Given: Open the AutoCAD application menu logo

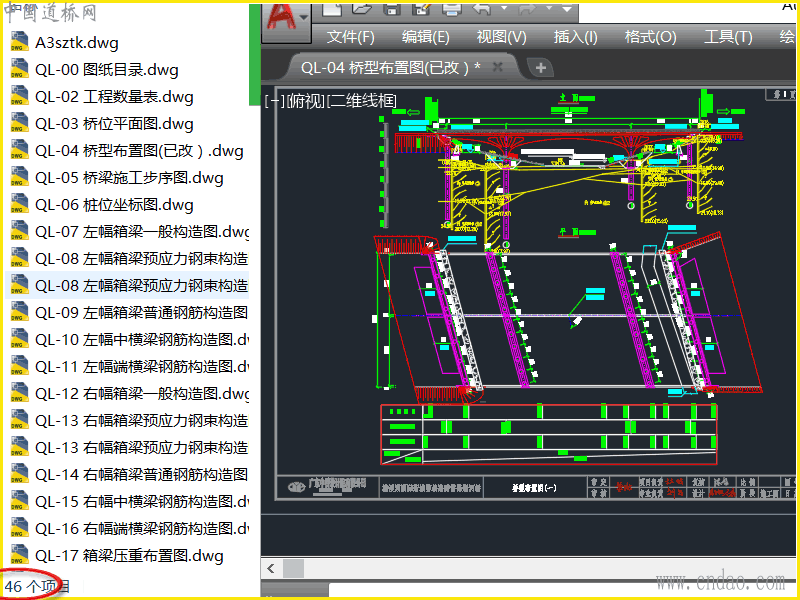Looking at the screenshot, I should [x=282, y=19].
